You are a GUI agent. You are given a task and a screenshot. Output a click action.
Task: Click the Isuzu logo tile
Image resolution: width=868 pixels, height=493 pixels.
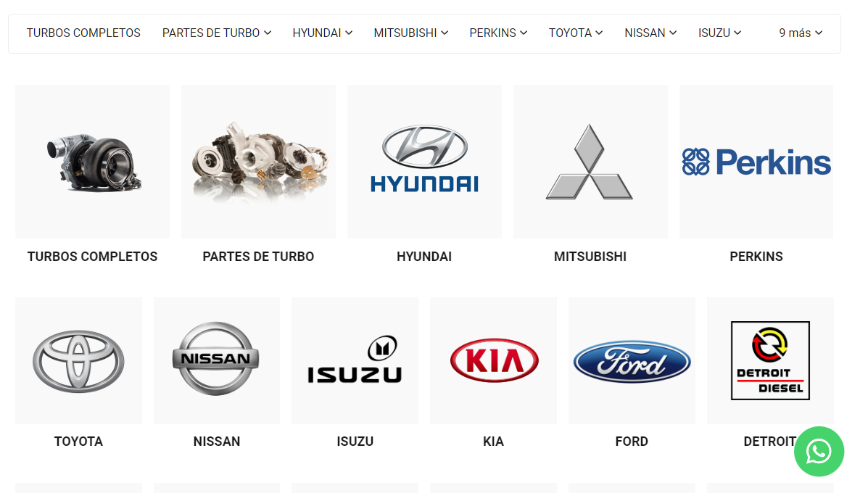(x=355, y=361)
